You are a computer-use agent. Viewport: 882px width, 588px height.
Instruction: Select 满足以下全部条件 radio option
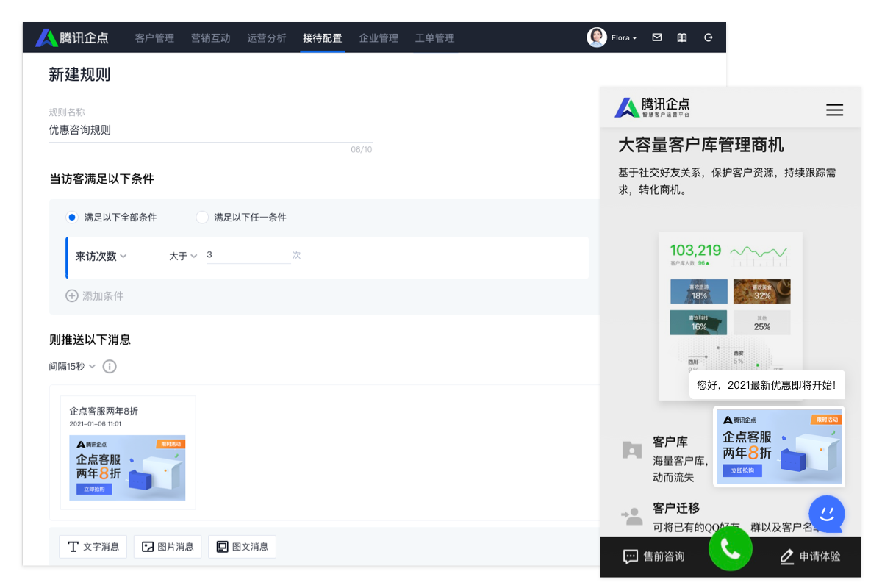(x=71, y=218)
